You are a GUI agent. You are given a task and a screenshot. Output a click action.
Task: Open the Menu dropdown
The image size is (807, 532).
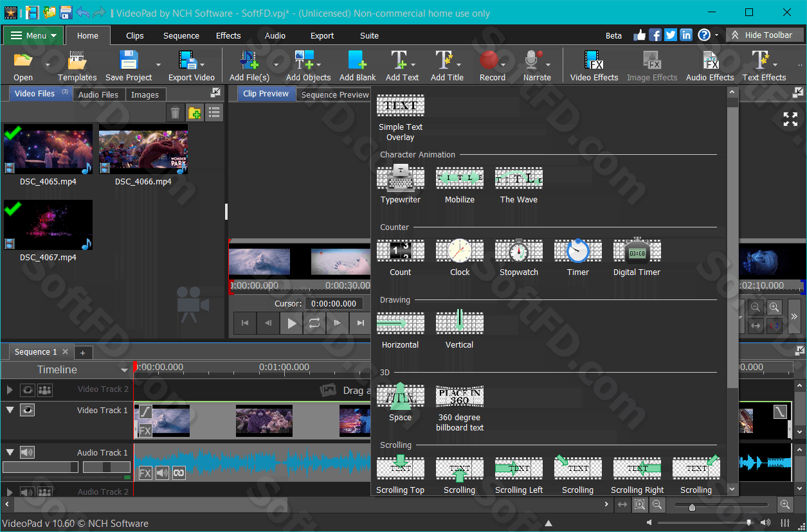[33, 35]
